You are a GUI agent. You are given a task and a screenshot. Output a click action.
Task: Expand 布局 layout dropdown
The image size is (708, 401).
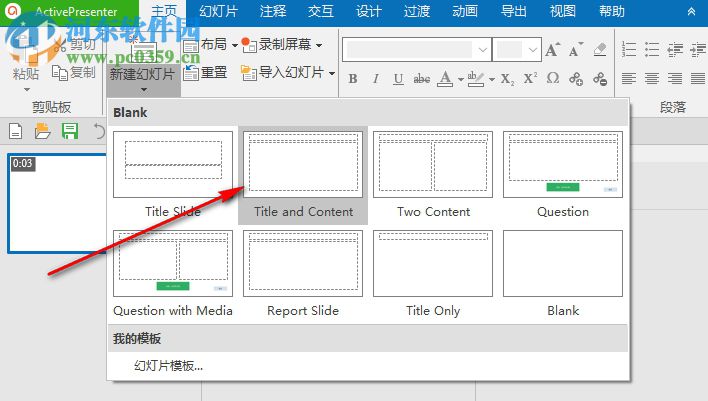click(235, 45)
